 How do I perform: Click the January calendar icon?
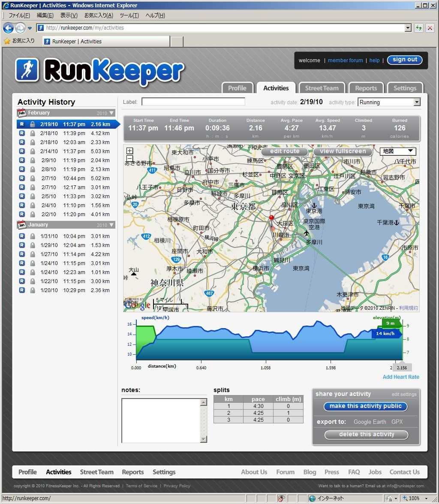pos(21,225)
